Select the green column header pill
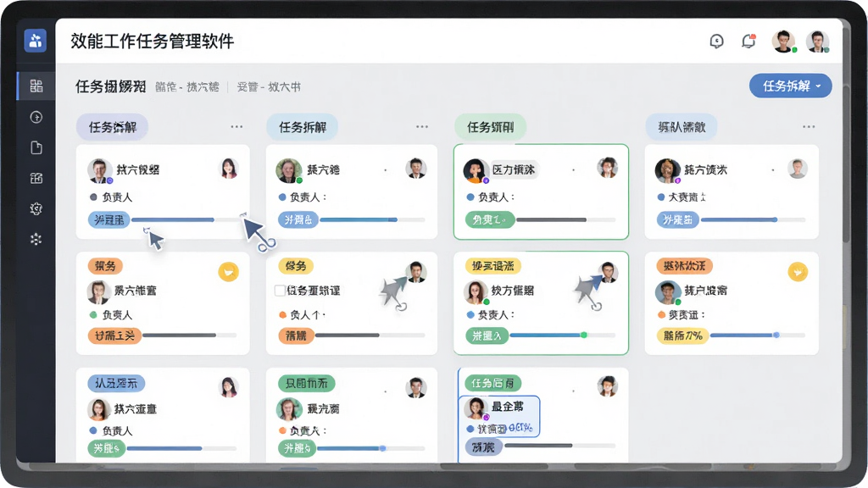 [490, 127]
